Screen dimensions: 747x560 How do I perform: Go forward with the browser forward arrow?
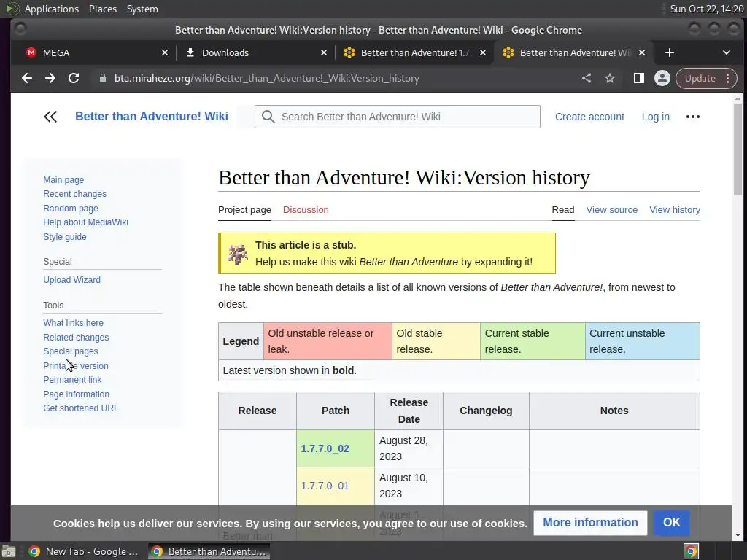50,78
